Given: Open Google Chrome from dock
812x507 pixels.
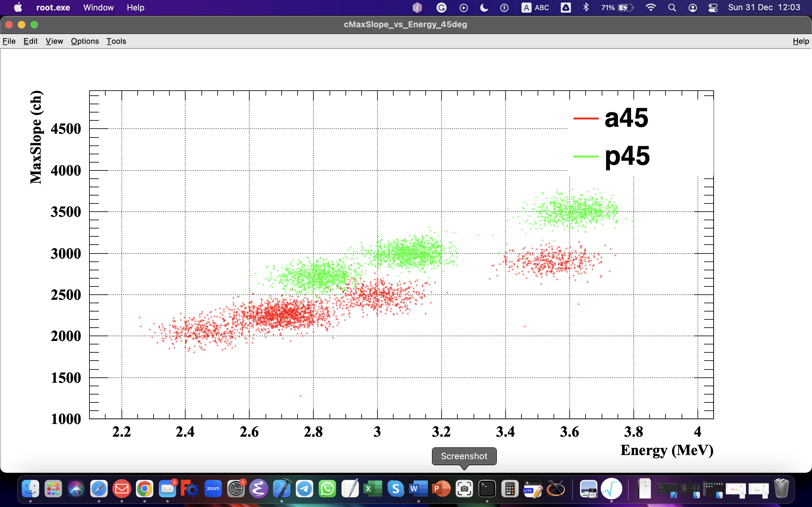Looking at the screenshot, I should (145, 489).
